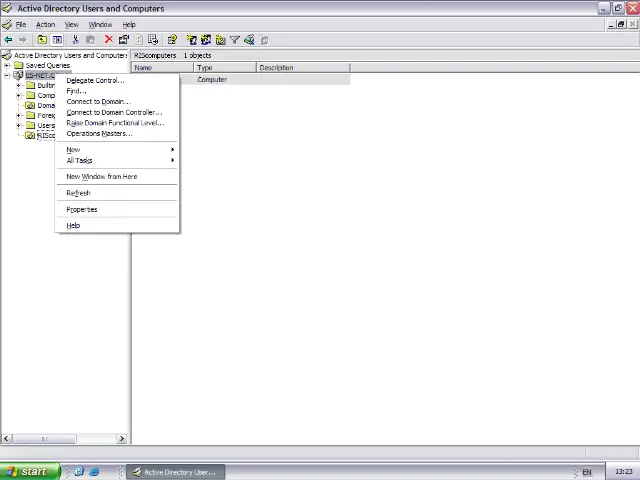Click the Export List toolbar icon
The width and height of the screenshot is (640, 480).
pyautogui.click(x=153, y=40)
